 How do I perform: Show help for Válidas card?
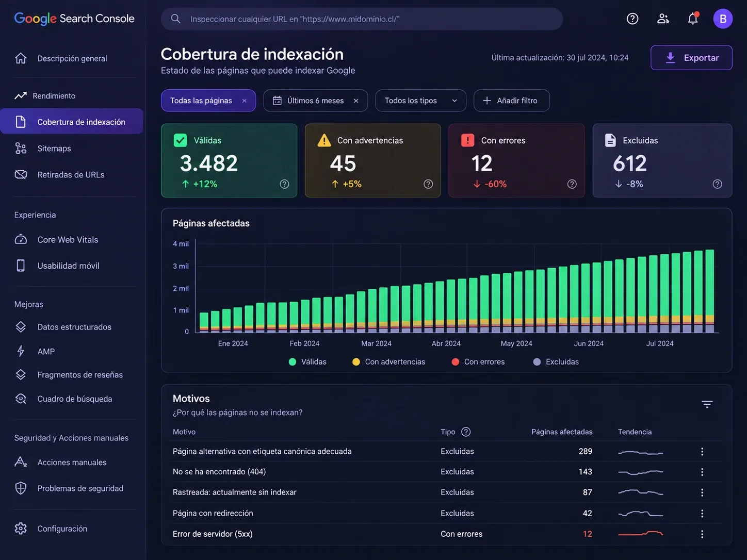[284, 184]
